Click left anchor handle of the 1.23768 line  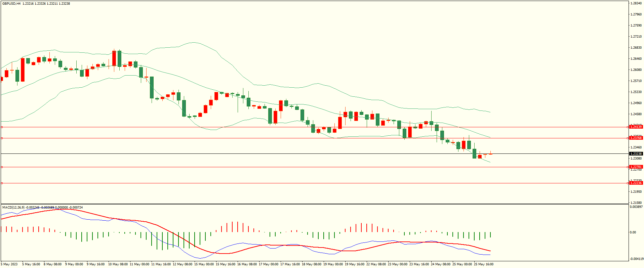(x=2, y=138)
